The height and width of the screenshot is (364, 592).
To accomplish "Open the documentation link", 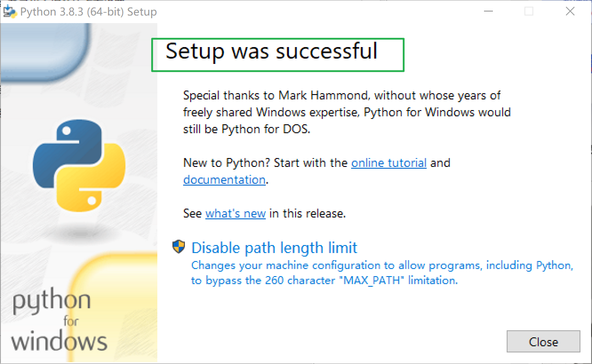I will 224,179.
